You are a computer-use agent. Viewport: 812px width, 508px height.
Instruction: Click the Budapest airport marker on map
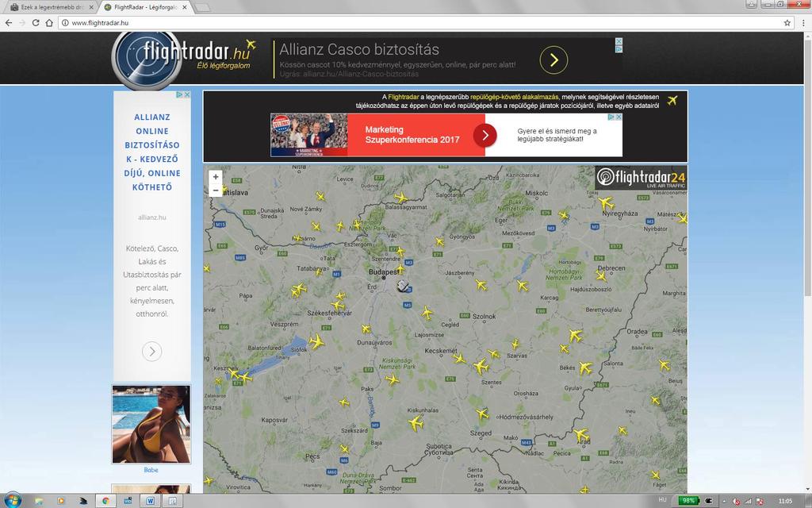click(x=402, y=285)
